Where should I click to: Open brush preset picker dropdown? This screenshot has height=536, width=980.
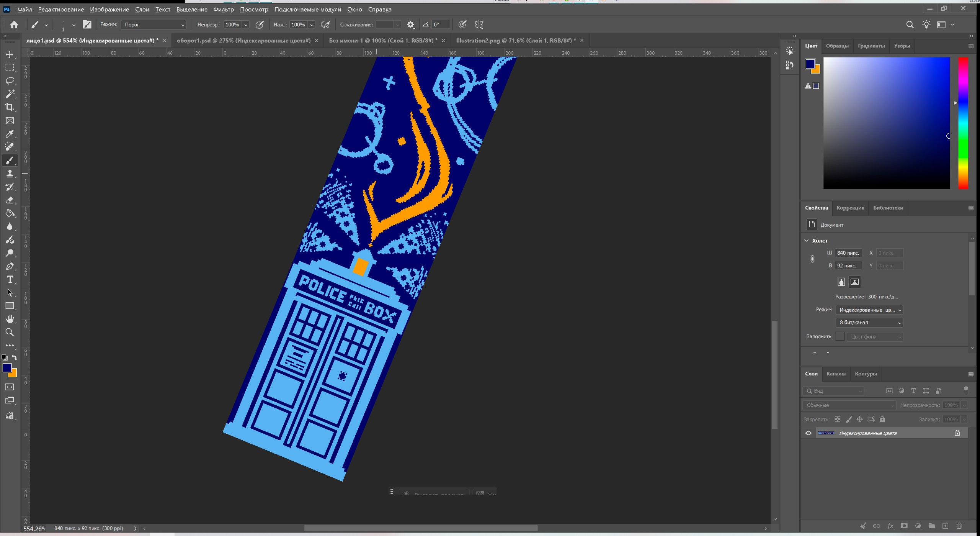[x=73, y=25]
